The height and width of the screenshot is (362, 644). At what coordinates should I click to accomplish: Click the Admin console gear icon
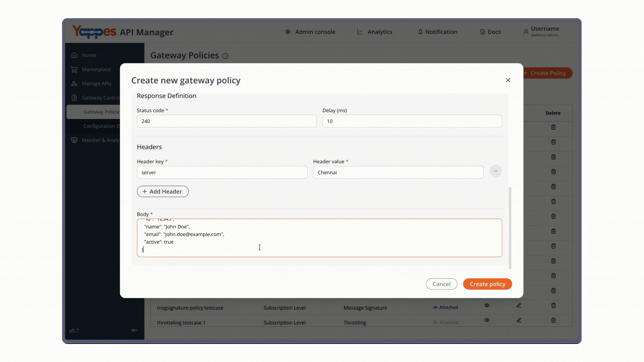coord(288,32)
